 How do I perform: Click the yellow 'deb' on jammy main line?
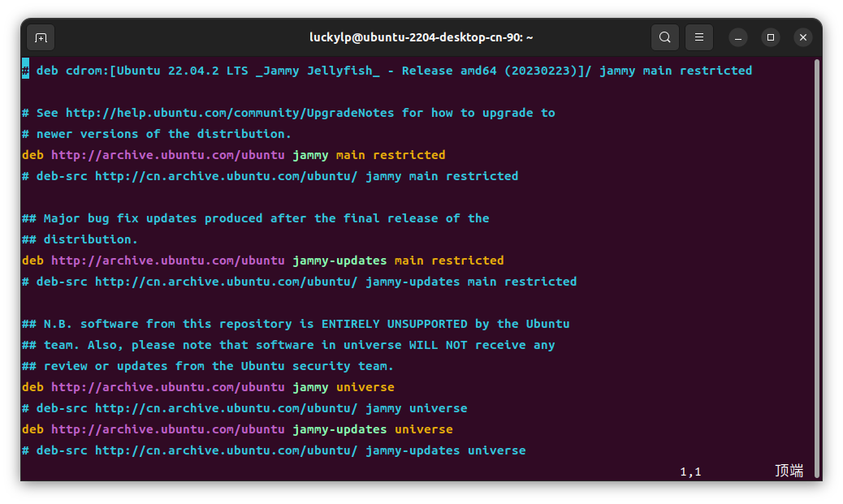[32, 155]
